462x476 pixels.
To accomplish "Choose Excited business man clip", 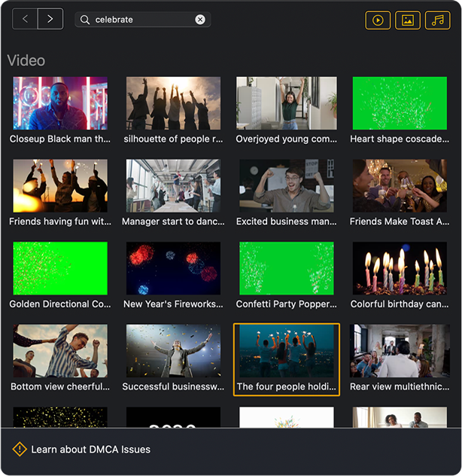I will click(287, 186).
